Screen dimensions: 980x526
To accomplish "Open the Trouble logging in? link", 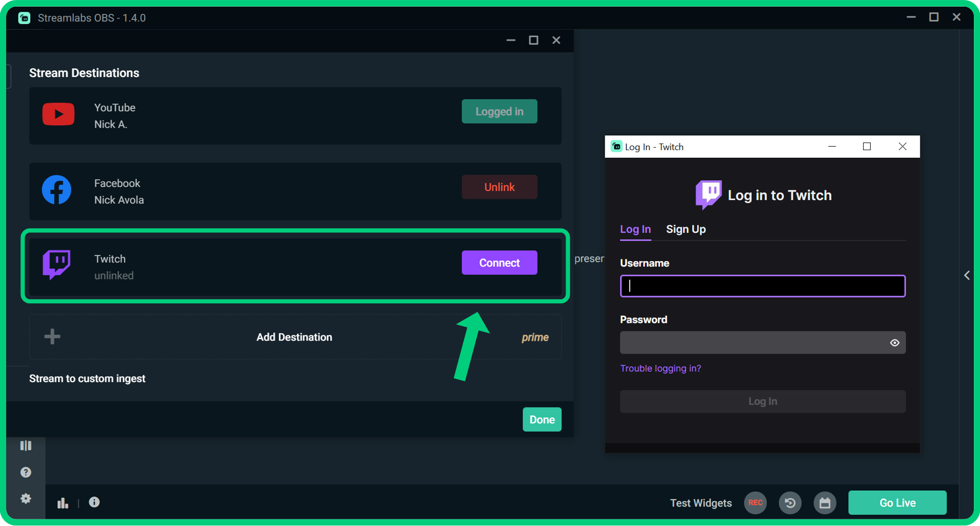I will pyautogui.click(x=660, y=368).
